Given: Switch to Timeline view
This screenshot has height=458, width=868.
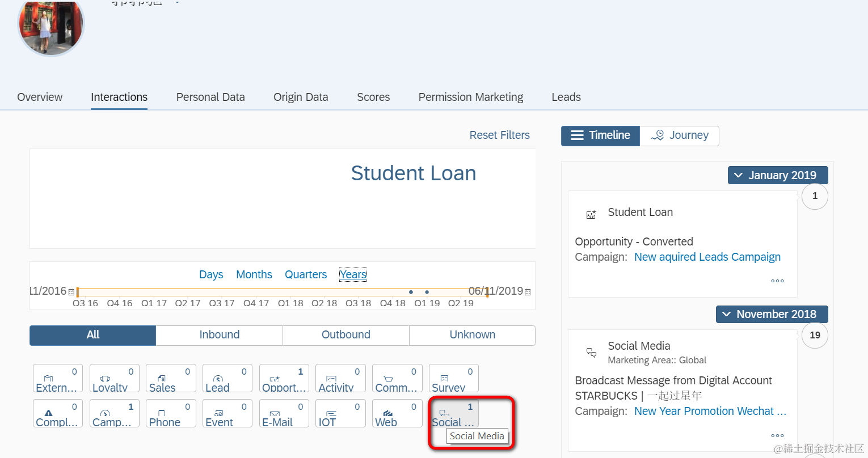Looking at the screenshot, I should click(x=601, y=135).
